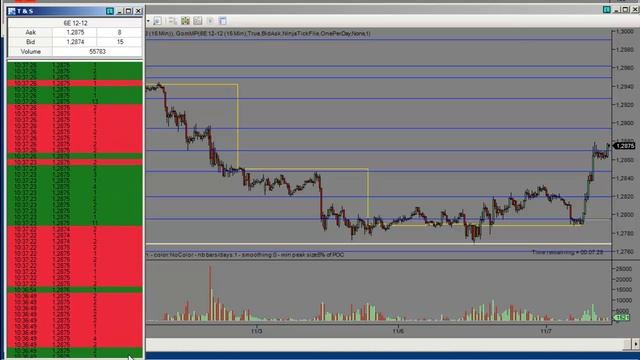Image resolution: width=640 pixels, height=360 pixels.
Task: Click the 11/6 date label
Action: pos(398,331)
